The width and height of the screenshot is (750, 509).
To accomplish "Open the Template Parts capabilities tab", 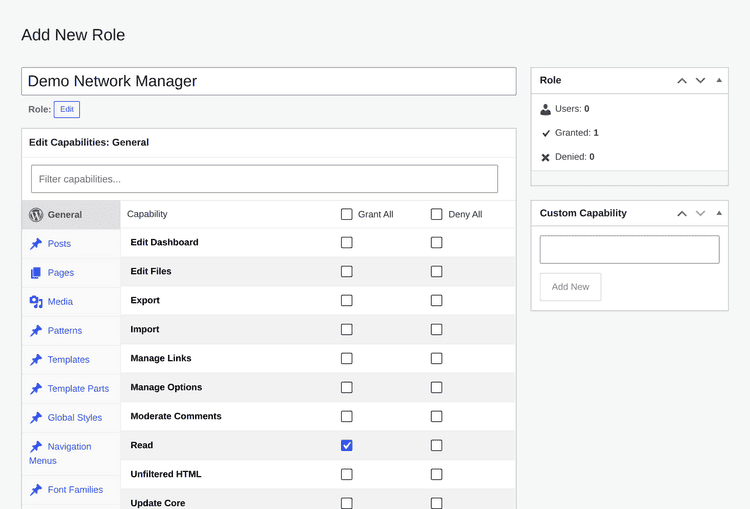I will click(x=71, y=388).
